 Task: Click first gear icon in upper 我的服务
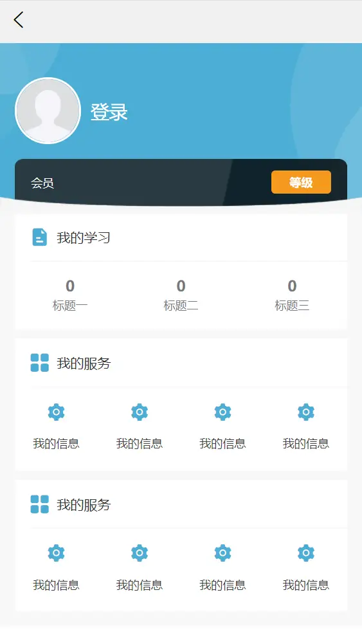pos(56,412)
